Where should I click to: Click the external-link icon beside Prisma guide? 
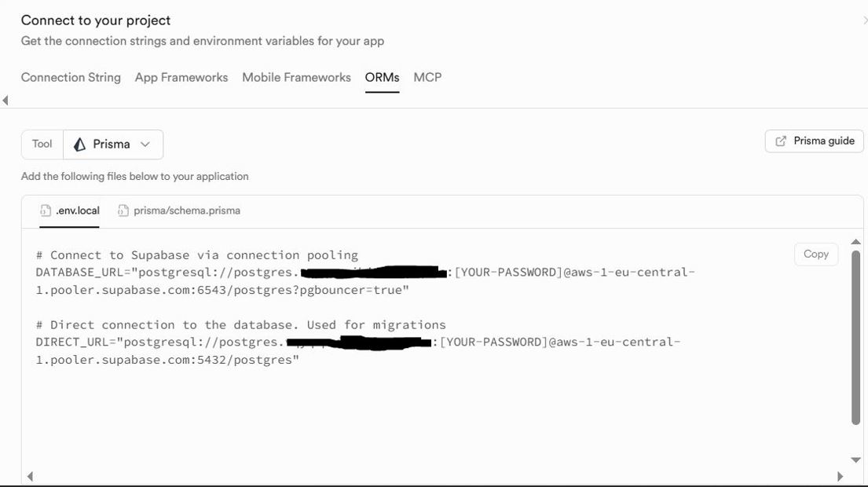click(x=781, y=141)
